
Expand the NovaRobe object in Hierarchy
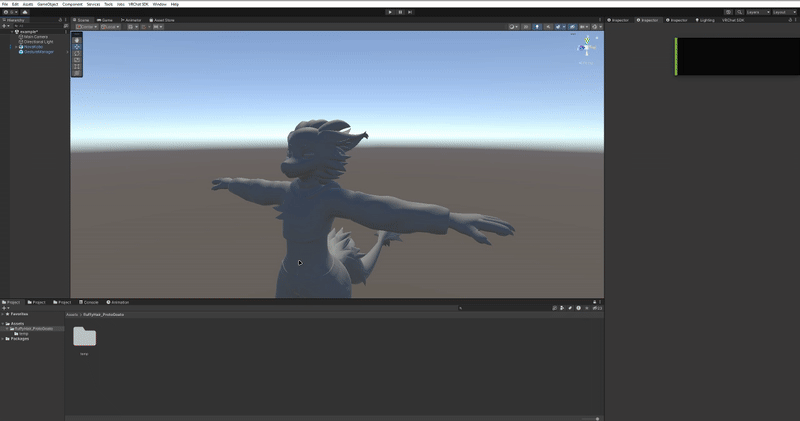point(17,46)
